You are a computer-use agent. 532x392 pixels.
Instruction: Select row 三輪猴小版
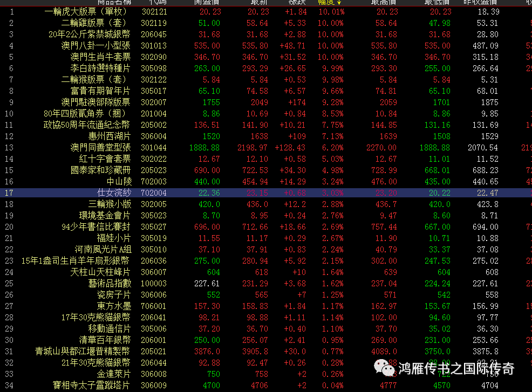pos(266,204)
